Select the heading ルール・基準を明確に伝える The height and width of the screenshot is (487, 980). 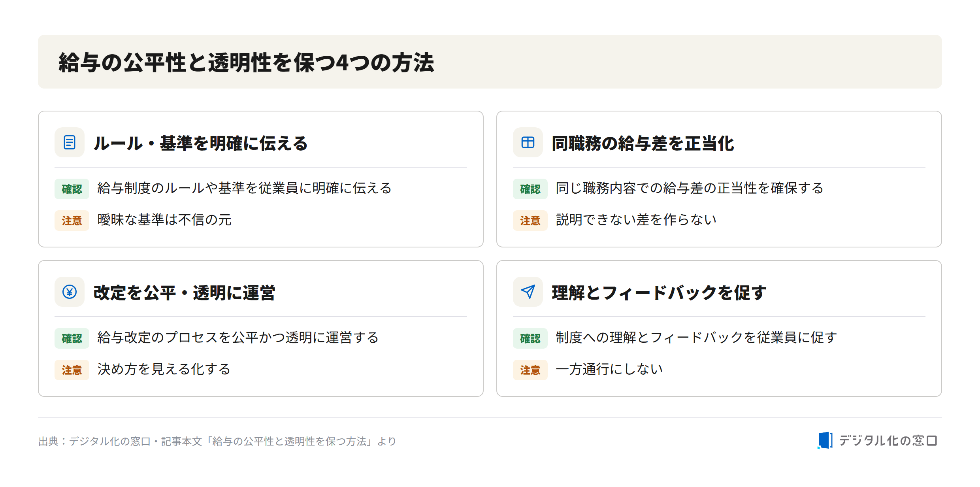tap(201, 143)
